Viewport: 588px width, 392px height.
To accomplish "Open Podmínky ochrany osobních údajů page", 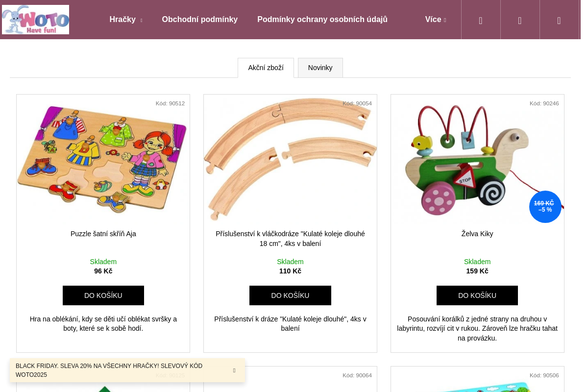I will pyautogui.click(x=322, y=20).
